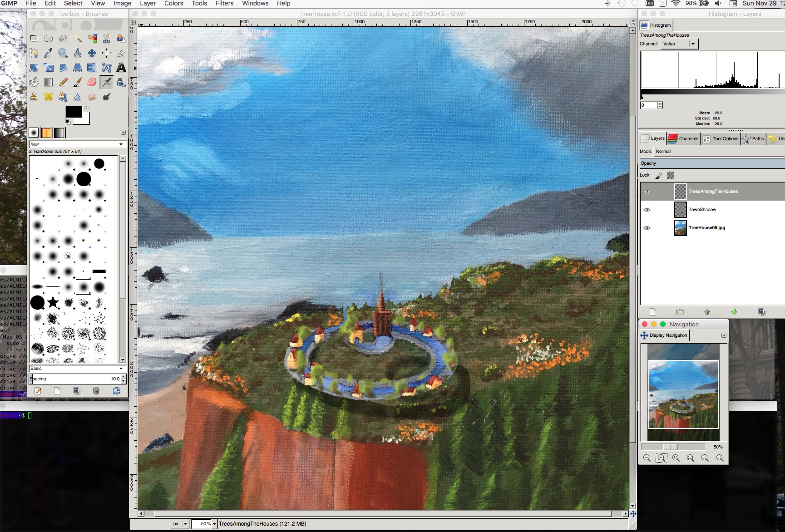
Task: Select the Eraser tool
Action: pos(92,82)
